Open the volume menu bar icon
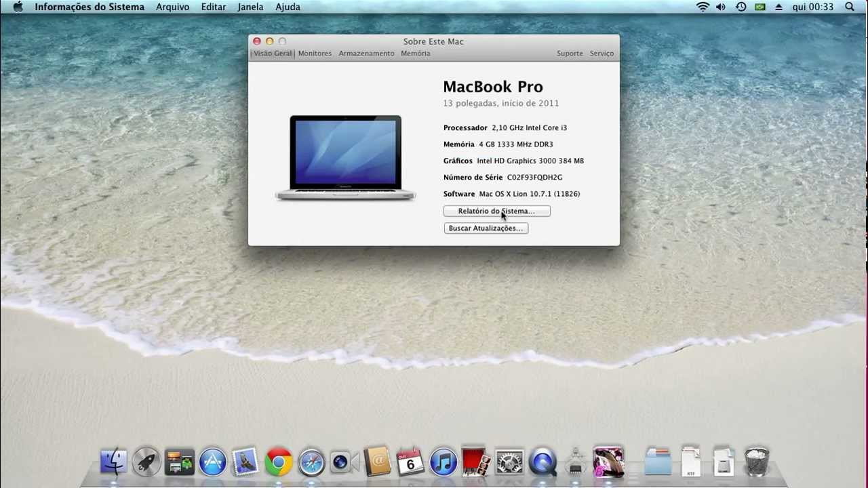This screenshot has height=488, width=868. [x=721, y=7]
